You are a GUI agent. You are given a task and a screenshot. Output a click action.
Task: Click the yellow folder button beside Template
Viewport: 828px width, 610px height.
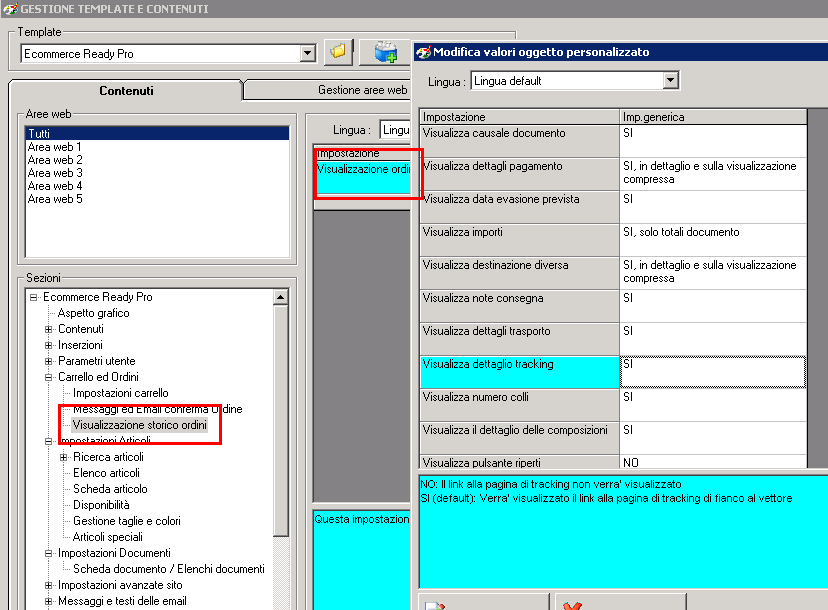point(338,52)
